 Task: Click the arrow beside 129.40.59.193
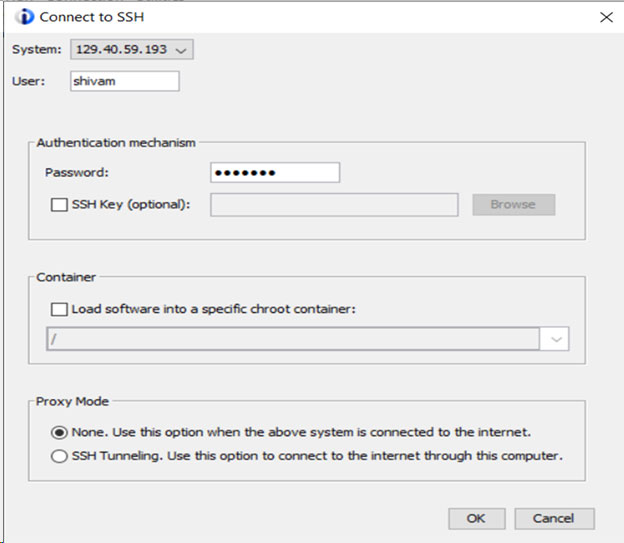pyautogui.click(x=181, y=50)
